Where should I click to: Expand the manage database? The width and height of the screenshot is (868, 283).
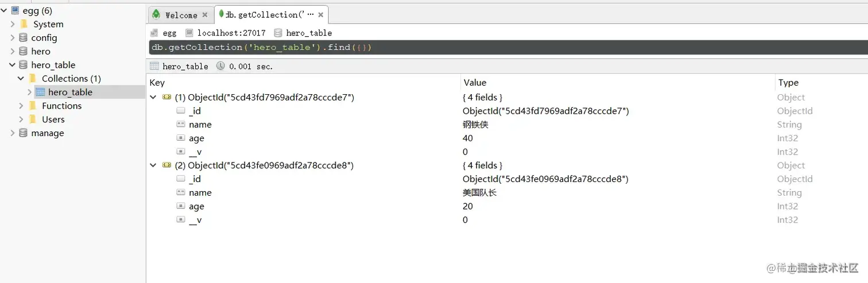pyautogui.click(x=13, y=133)
